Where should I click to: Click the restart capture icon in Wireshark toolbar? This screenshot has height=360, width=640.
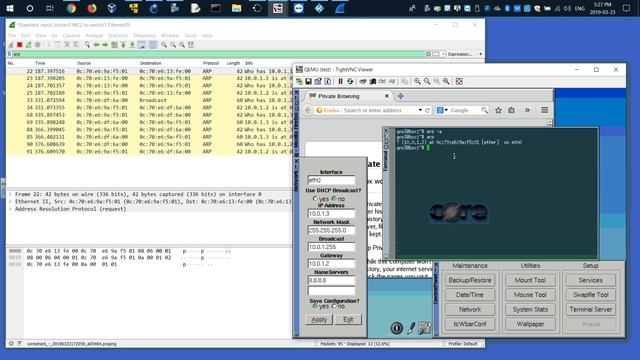pos(28,45)
